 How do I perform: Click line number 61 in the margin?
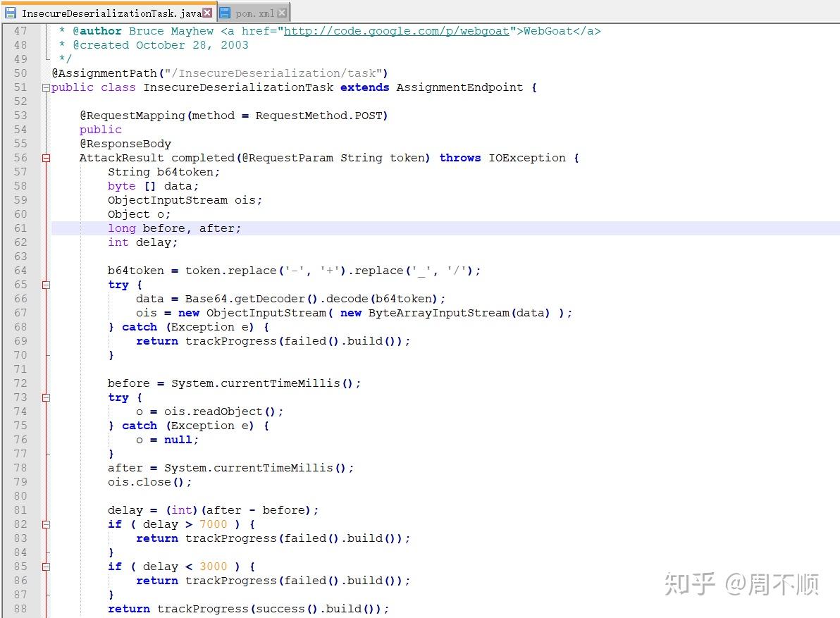20,229
